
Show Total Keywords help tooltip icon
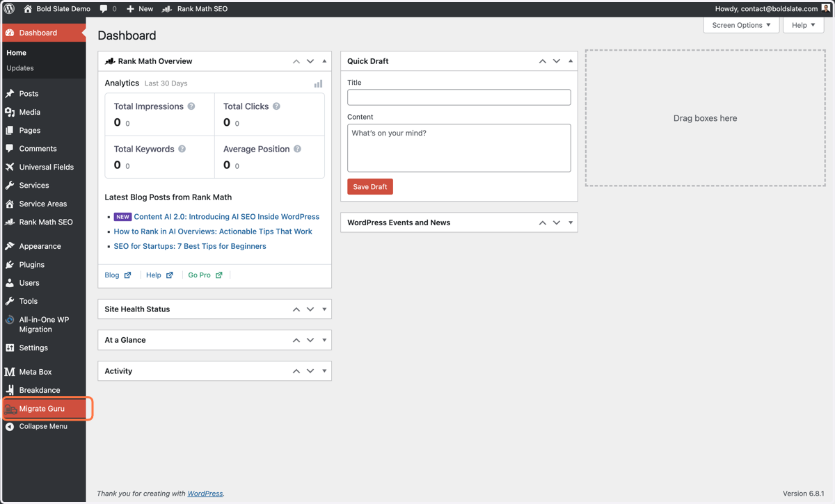pyautogui.click(x=182, y=149)
